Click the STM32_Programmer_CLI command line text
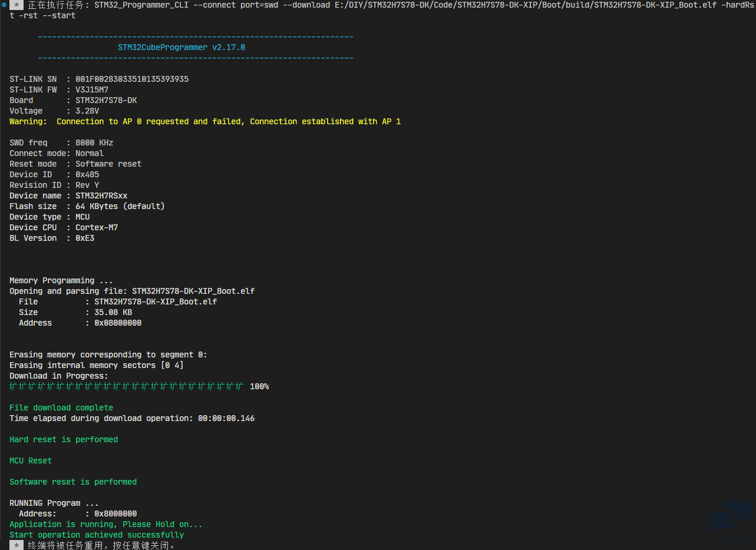The image size is (756, 550). coord(424,5)
